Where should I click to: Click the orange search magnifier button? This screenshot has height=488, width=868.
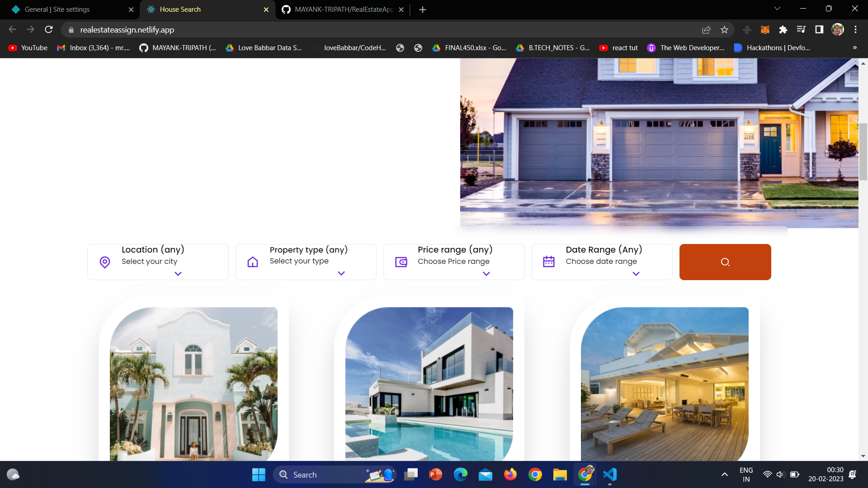click(725, 262)
